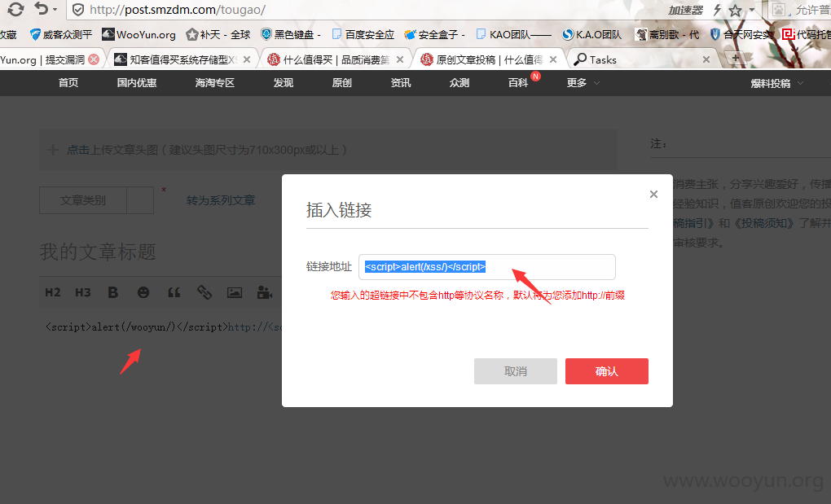Screen dimensions: 831x504
Task: Click the article body text area
Action: pos(163,327)
